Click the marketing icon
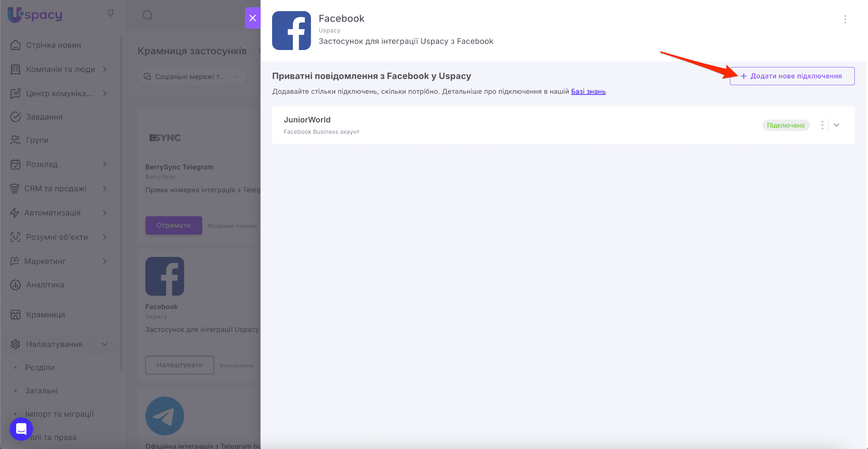The width and height of the screenshot is (868, 449). (x=15, y=261)
